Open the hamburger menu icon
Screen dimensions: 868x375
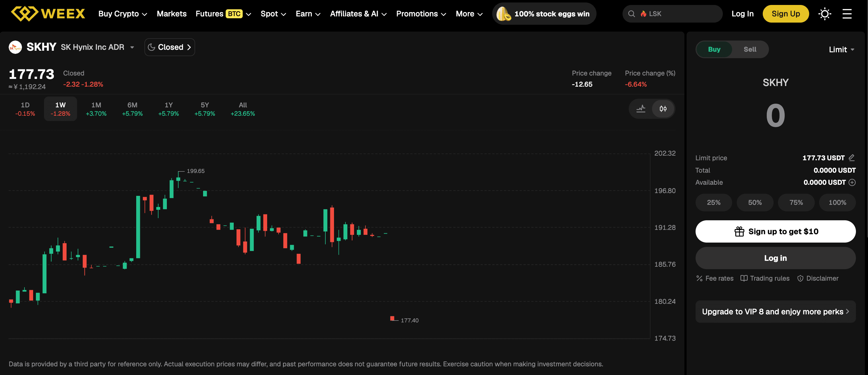coord(847,14)
